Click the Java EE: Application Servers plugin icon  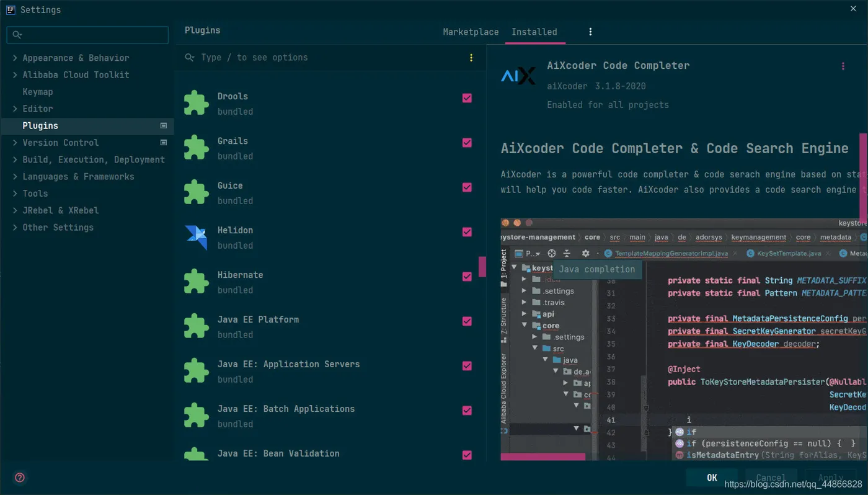tap(196, 371)
